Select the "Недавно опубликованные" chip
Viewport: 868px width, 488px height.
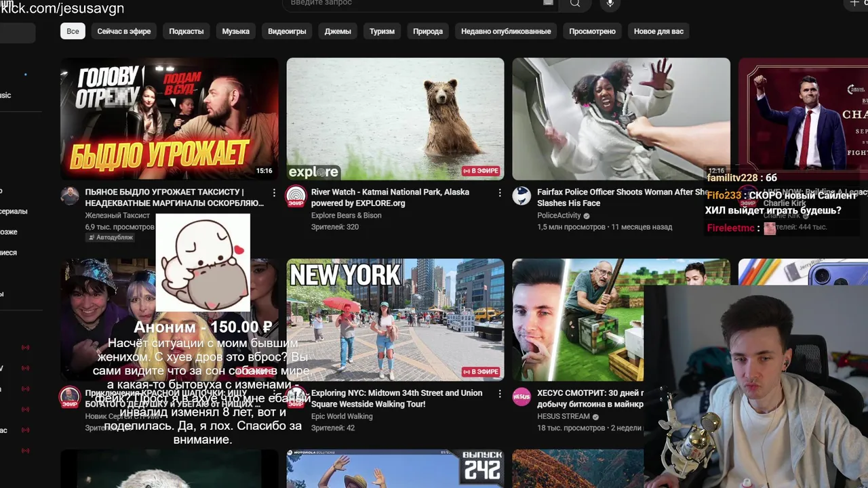506,31
